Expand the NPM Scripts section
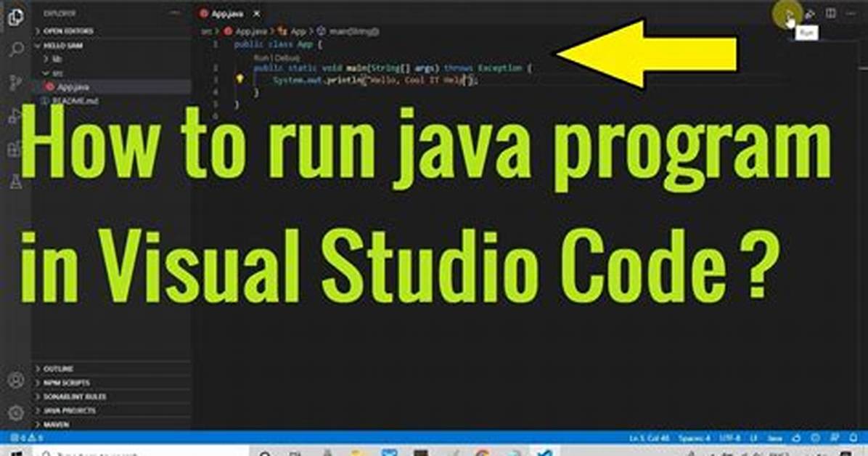 111,383
